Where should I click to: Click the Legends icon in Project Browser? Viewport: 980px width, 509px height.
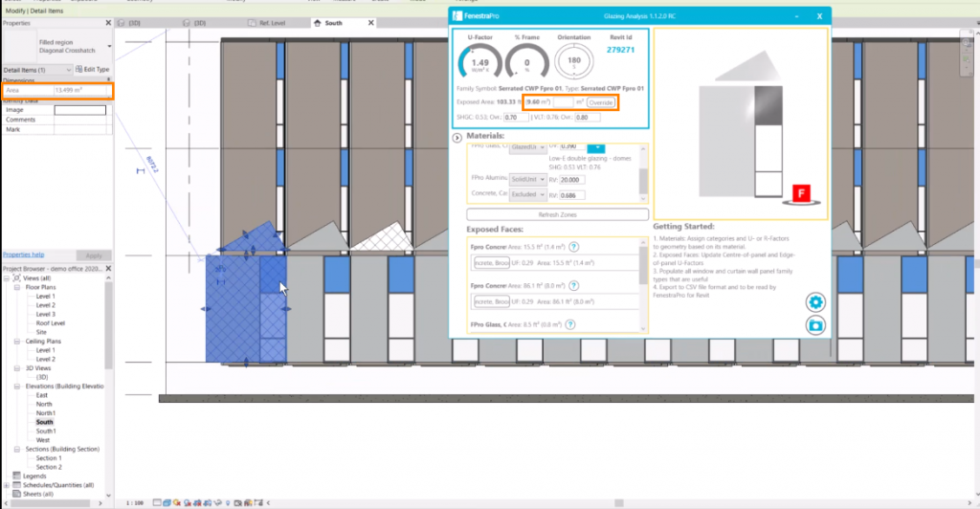pyautogui.click(x=17, y=476)
